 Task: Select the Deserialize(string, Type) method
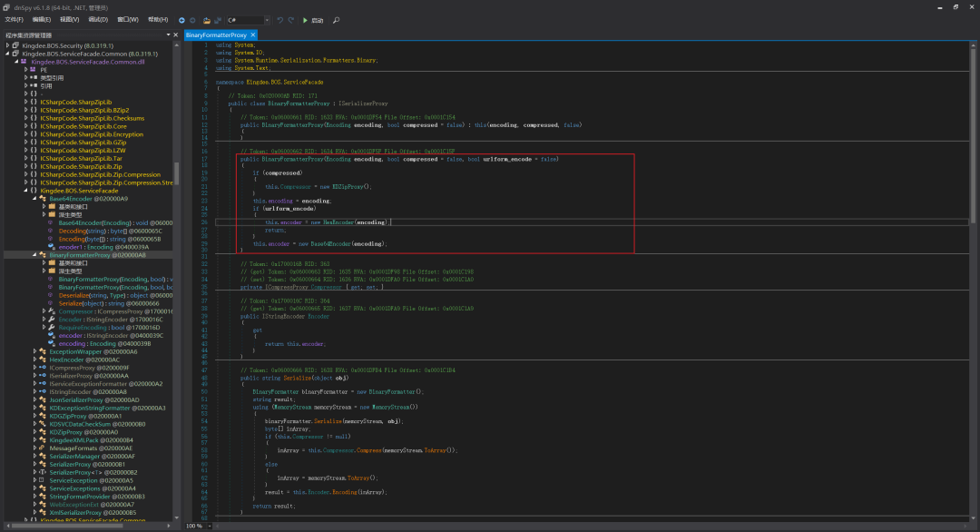[115, 296]
